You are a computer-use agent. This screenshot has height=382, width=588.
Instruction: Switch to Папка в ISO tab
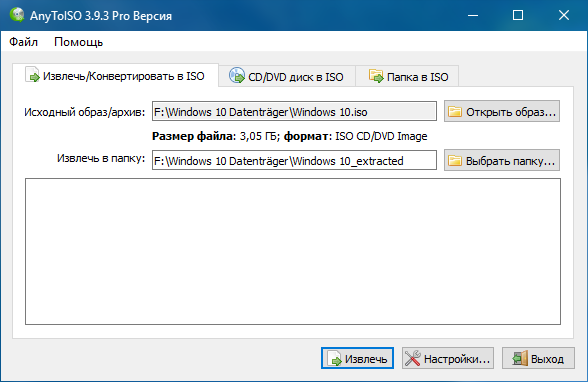(x=407, y=76)
